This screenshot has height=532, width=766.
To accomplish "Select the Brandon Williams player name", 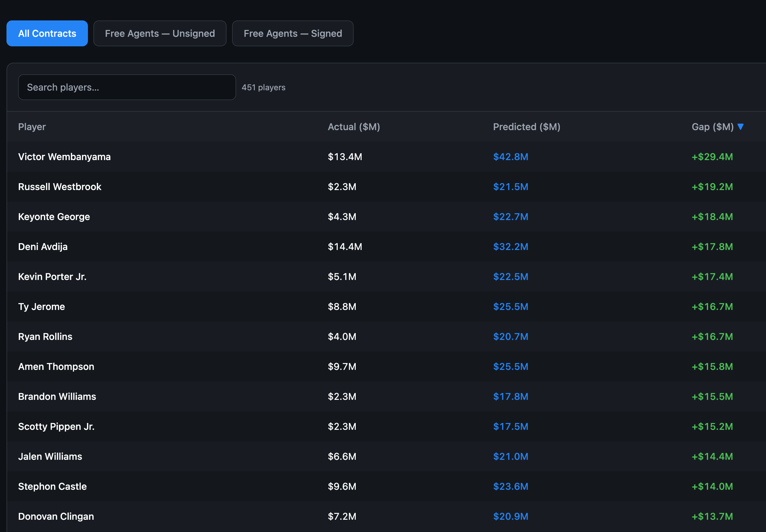I will (x=57, y=396).
